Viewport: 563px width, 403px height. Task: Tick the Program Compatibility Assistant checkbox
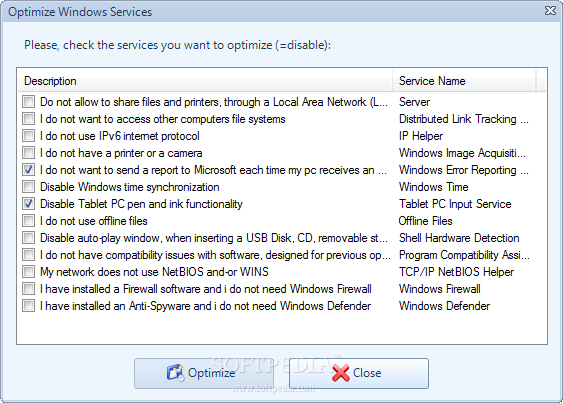coord(28,255)
